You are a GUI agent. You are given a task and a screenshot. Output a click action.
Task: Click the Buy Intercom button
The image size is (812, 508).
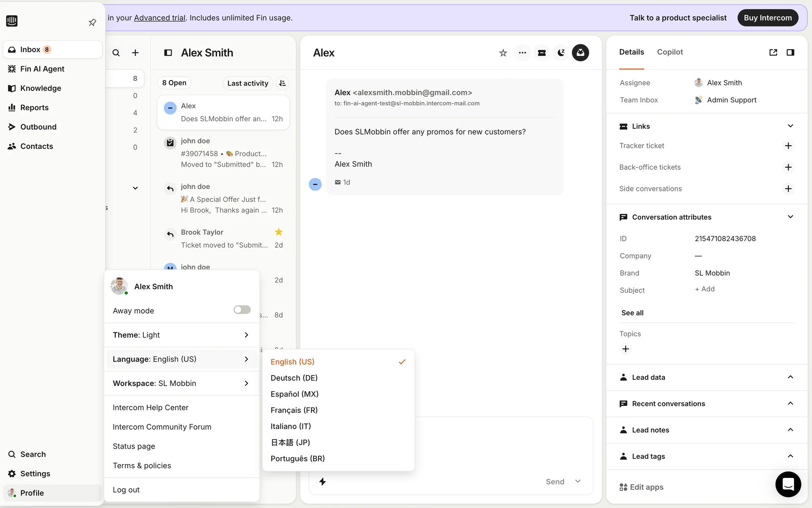click(x=767, y=18)
